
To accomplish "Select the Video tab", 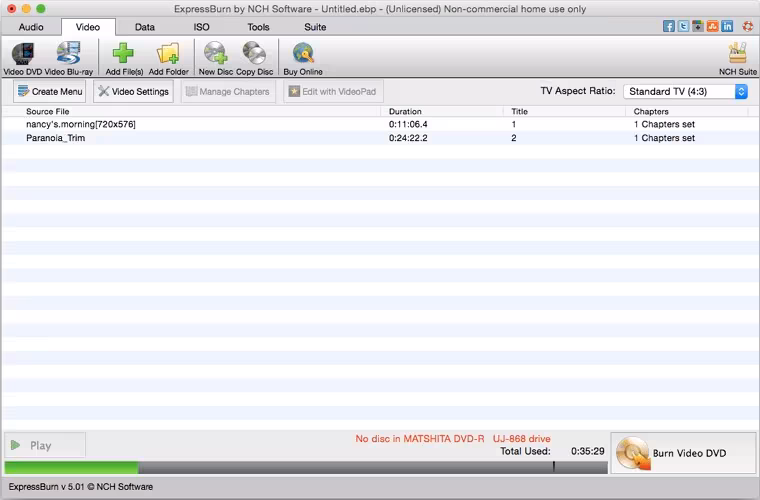I will click(x=88, y=27).
